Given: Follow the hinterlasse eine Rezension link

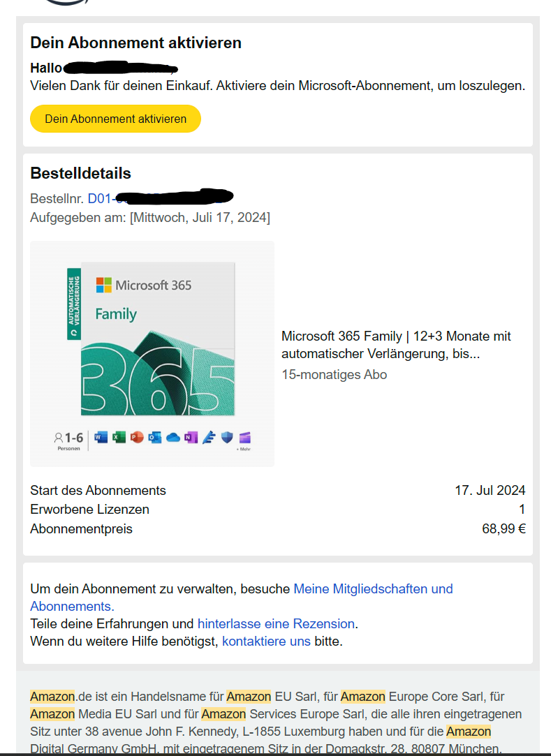Looking at the screenshot, I should [x=276, y=623].
